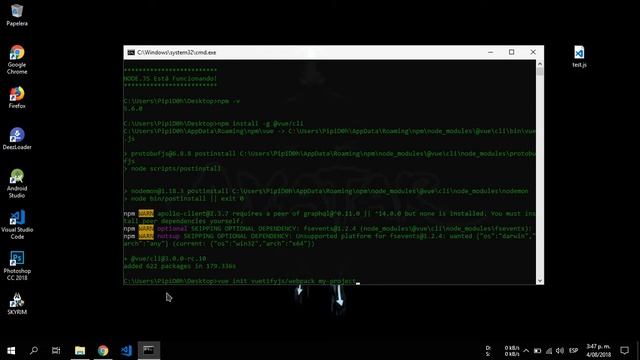Open the Action Center notifications icon
Screen dimensions: 640x360
point(624,350)
